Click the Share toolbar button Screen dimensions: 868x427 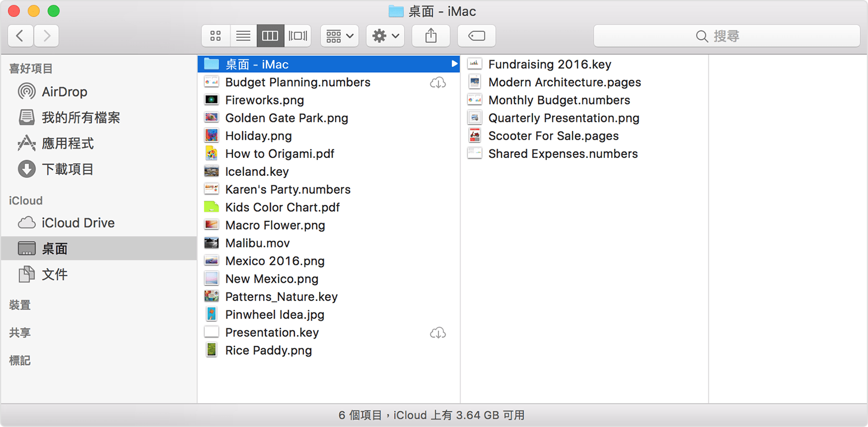(431, 36)
